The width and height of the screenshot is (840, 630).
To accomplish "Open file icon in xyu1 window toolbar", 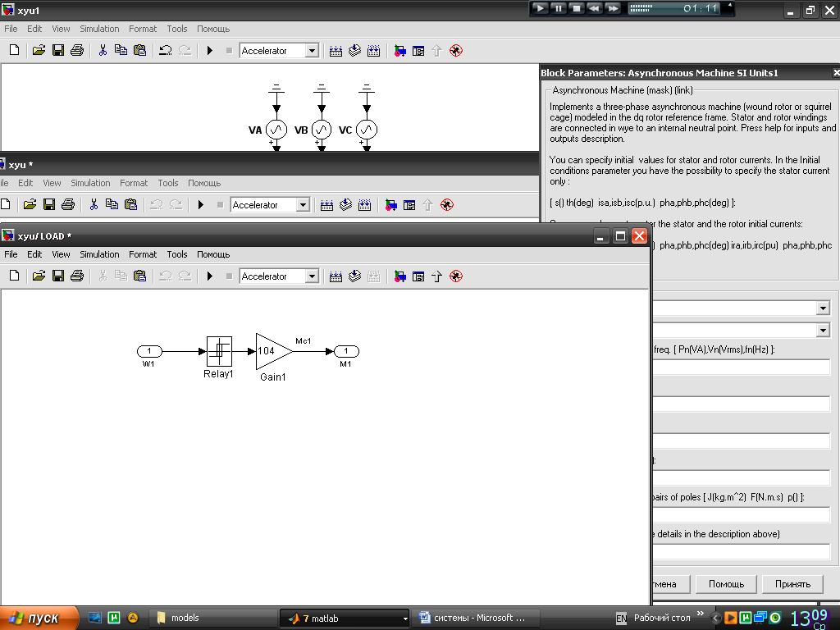I will [39, 50].
